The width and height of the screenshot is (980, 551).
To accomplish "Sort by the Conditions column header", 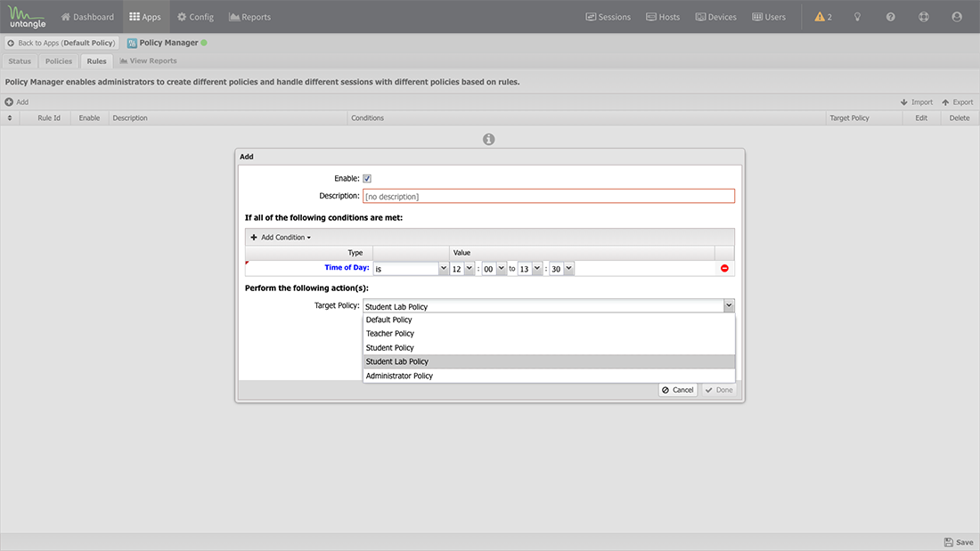I will pyautogui.click(x=586, y=117).
